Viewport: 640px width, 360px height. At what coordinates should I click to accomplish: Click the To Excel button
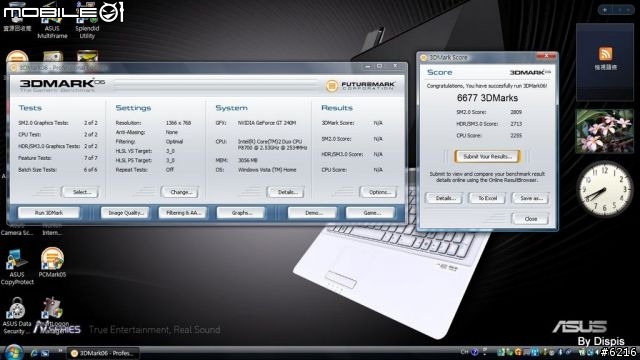487,198
